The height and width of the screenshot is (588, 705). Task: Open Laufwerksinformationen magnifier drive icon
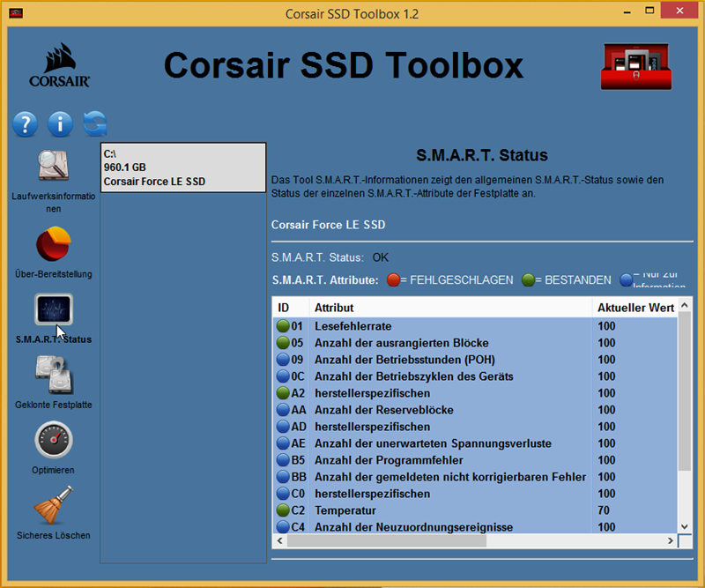click(x=54, y=165)
